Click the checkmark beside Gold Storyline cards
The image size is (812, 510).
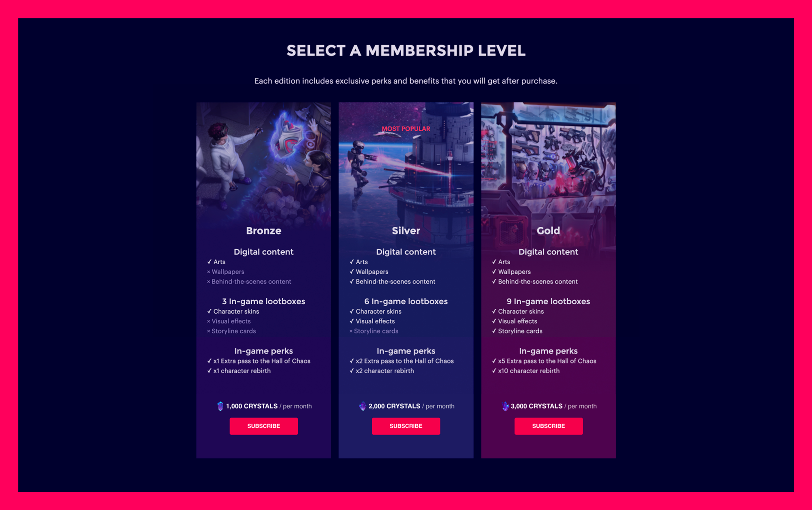point(494,331)
